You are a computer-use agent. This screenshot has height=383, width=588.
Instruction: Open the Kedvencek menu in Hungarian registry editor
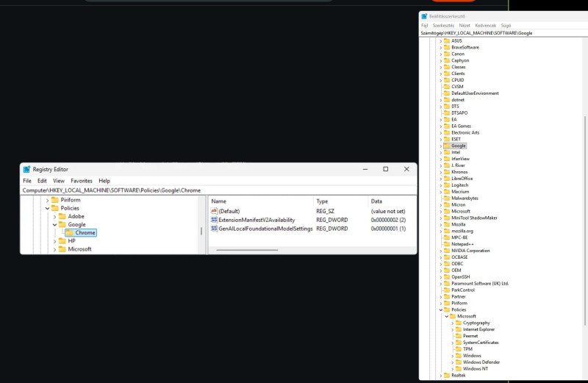(x=485, y=26)
